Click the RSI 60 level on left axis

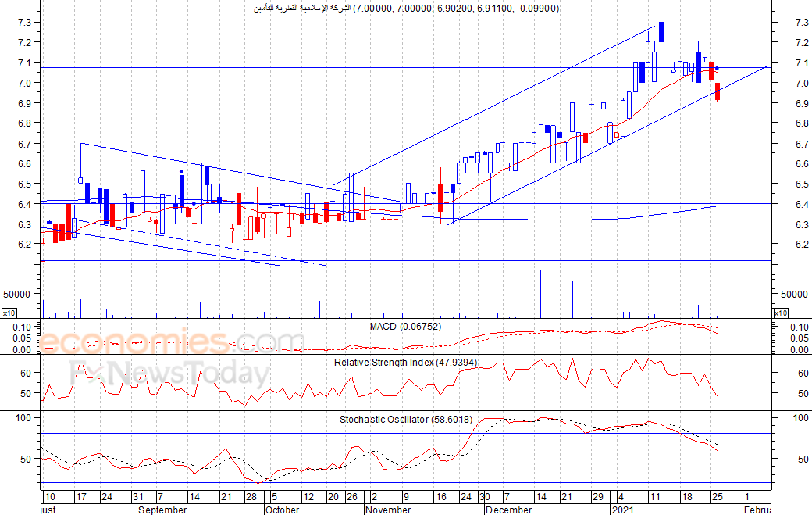(x=26, y=373)
